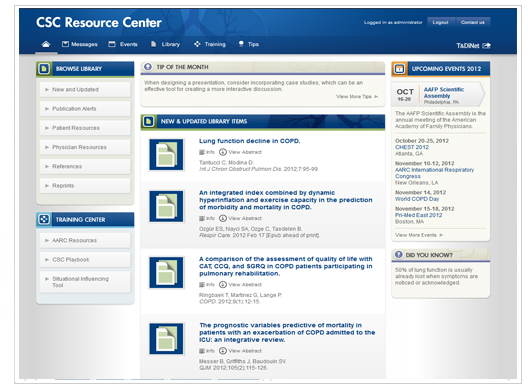The width and height of the screenshot is (528, 391).
Task: Select 'Ringbaek T, Martinez G, Lange P.' text
Action: coord(240,295)
